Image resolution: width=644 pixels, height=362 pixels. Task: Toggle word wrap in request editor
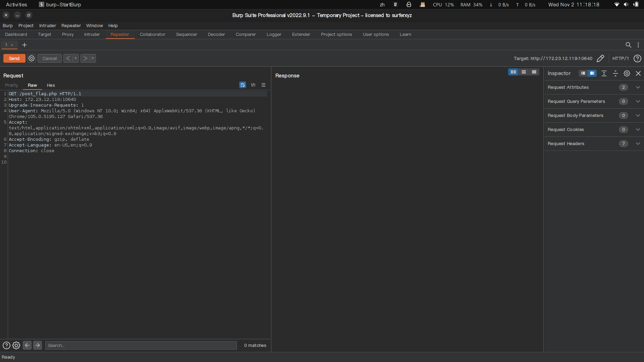[x=243, y=85]
